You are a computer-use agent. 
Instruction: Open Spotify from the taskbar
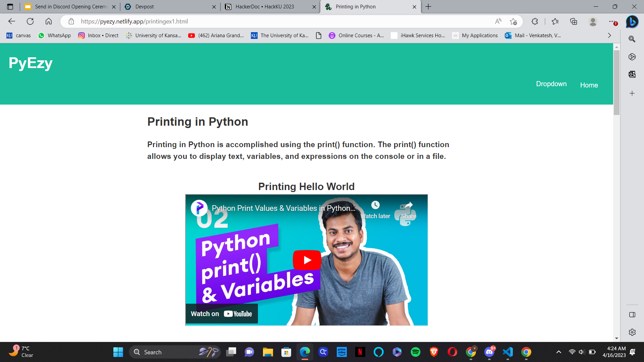pyautogui.click(x=415, y=352)
